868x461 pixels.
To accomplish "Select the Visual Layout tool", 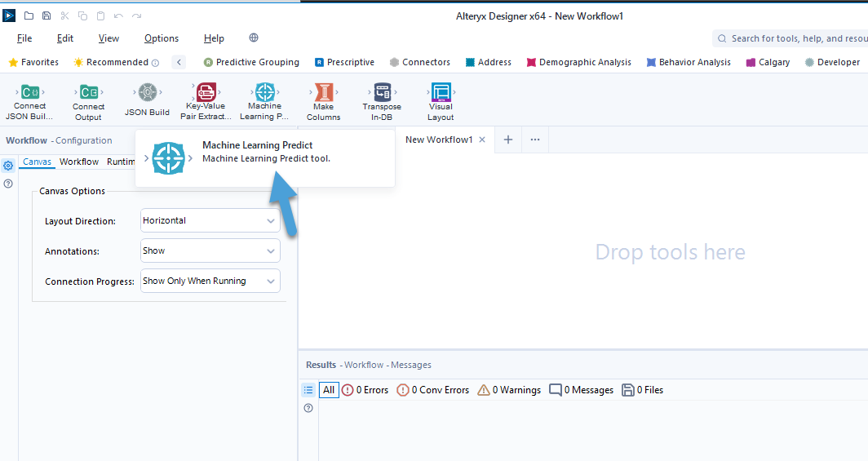I will click(441, 102).
